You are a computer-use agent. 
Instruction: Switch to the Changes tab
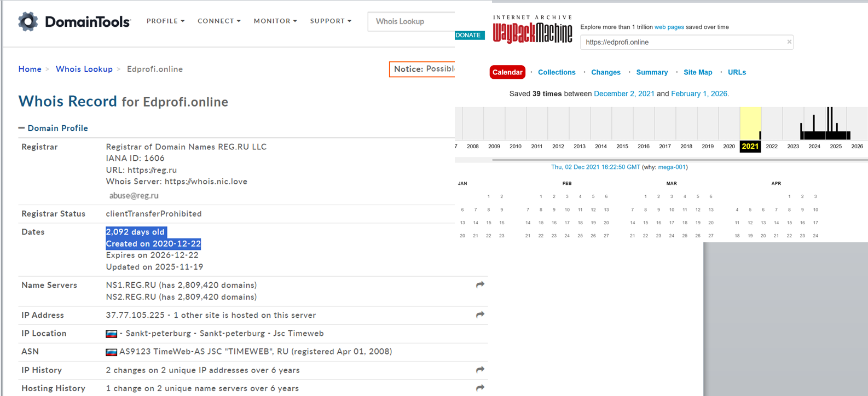tap(606, 72)
